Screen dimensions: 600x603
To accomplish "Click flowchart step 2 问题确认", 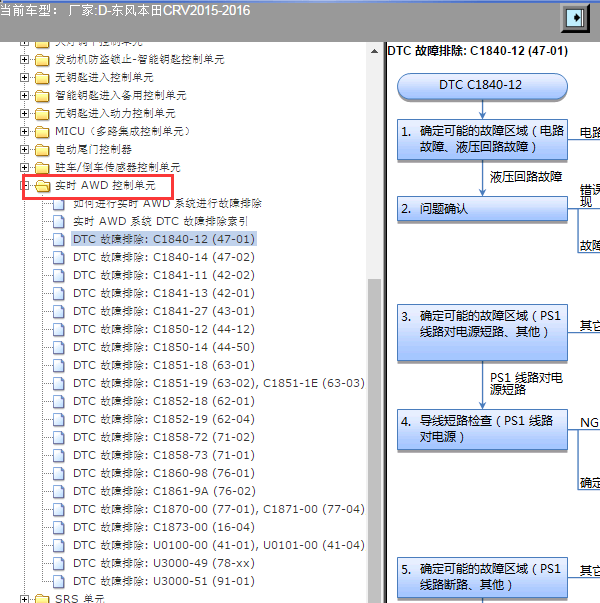I will coord(482,209).
